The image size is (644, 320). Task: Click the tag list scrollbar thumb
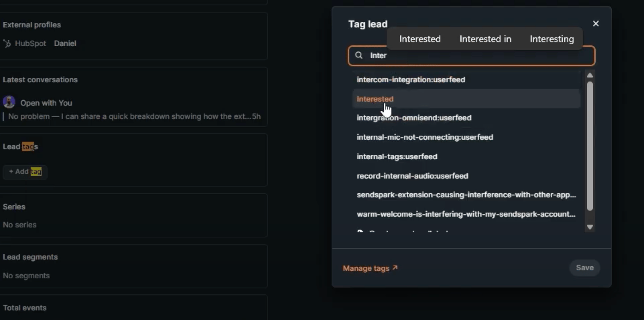point(590,146)
